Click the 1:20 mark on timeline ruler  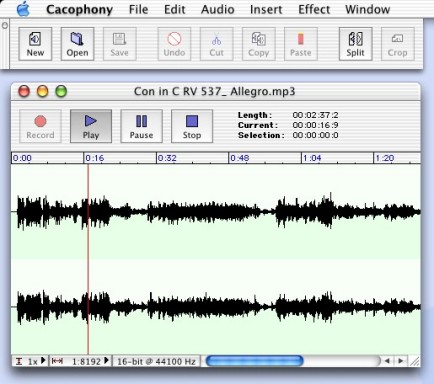pos(385,158)
